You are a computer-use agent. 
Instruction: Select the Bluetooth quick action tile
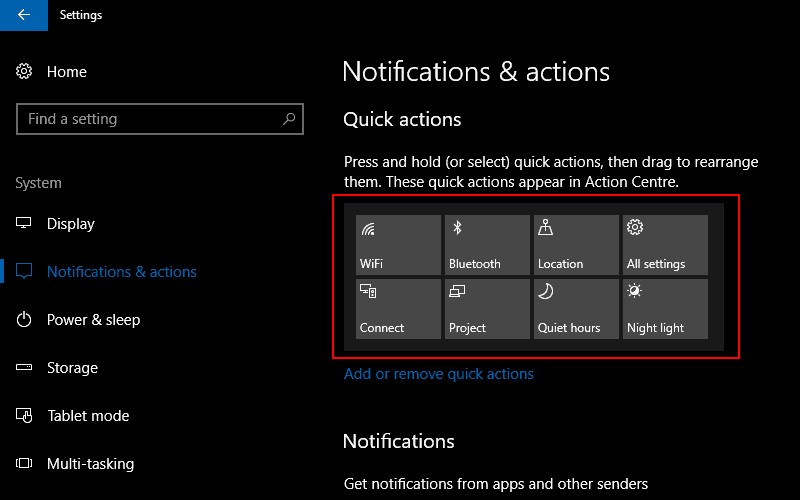[x=487, y=245]
